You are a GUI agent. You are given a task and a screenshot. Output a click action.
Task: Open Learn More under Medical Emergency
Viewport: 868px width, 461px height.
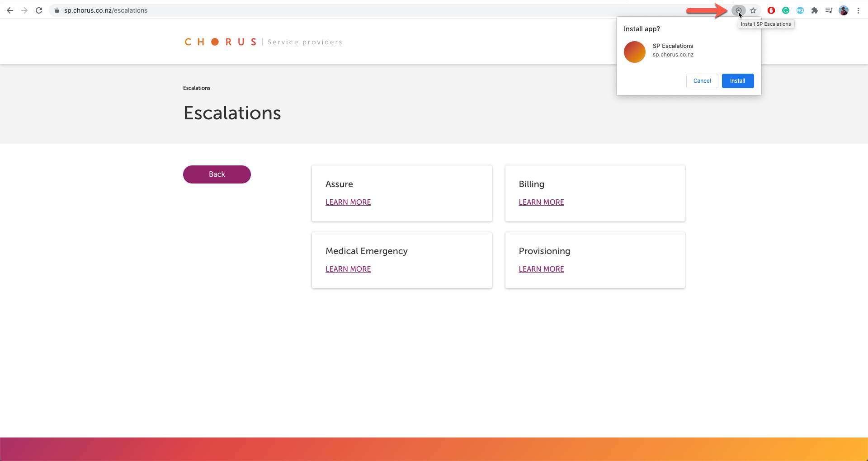348,269
